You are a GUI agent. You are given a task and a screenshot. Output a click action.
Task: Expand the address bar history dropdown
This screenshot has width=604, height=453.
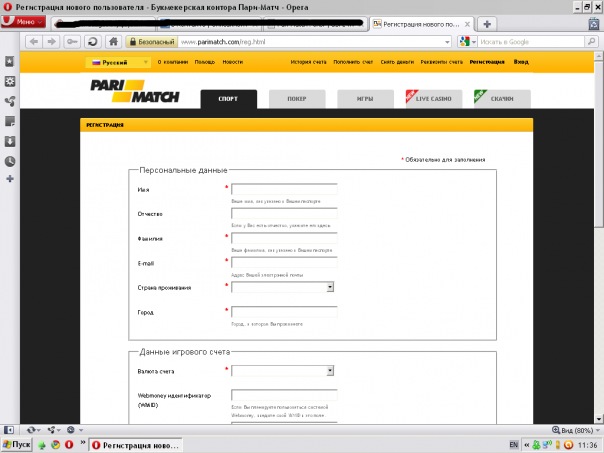(x=447, y=42)
